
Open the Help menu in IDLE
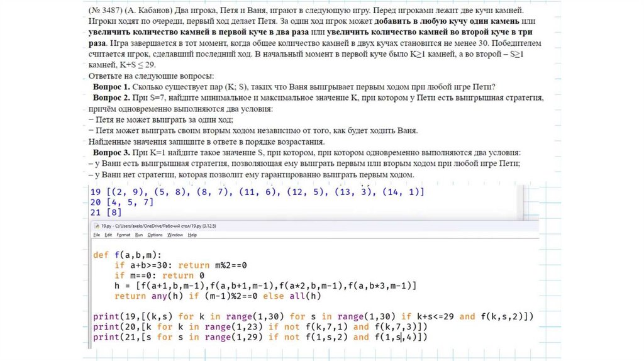coord(192,235)
